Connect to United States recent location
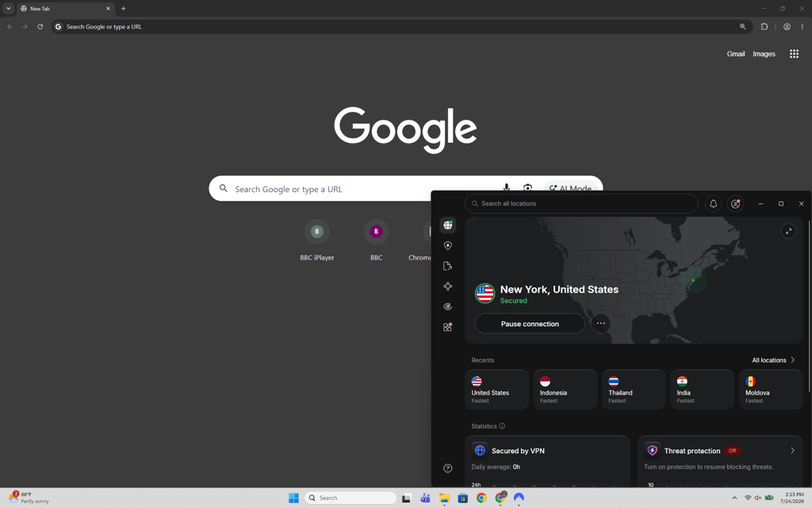812x508 pixels. point(496,389)
